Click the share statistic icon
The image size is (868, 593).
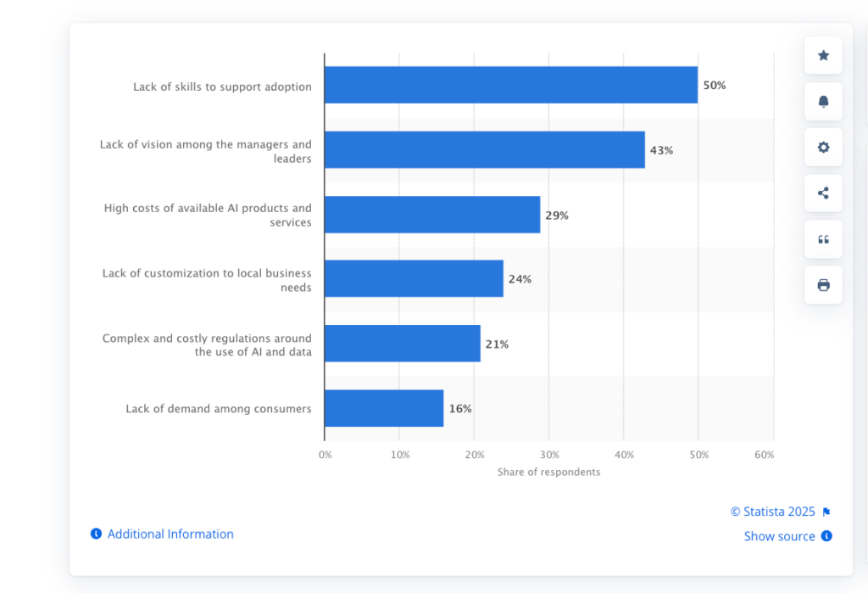click(x=823, y=193)
